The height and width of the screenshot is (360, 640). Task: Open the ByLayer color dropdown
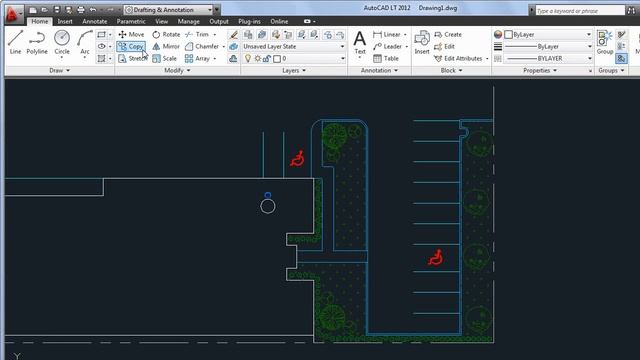click(x=547, y=35)
